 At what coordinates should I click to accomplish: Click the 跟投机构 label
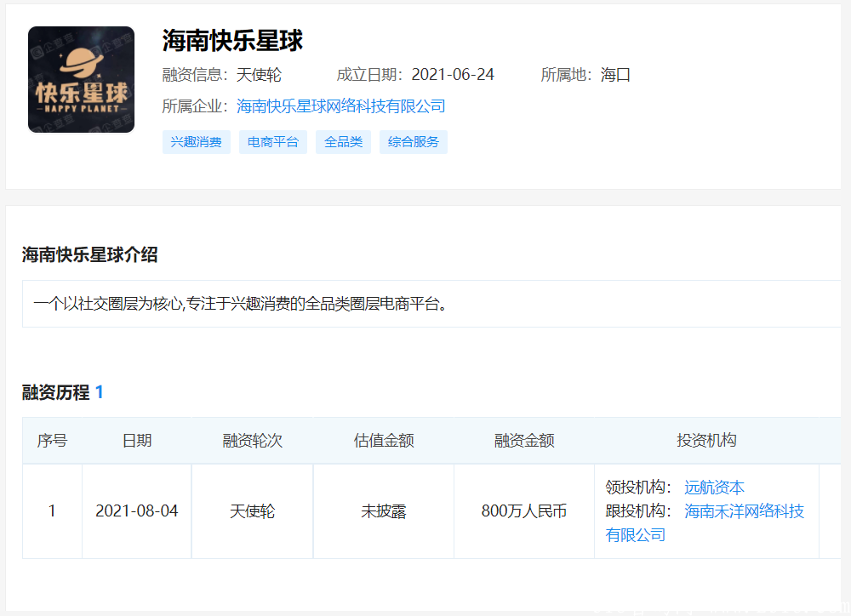tap(638, 511)
